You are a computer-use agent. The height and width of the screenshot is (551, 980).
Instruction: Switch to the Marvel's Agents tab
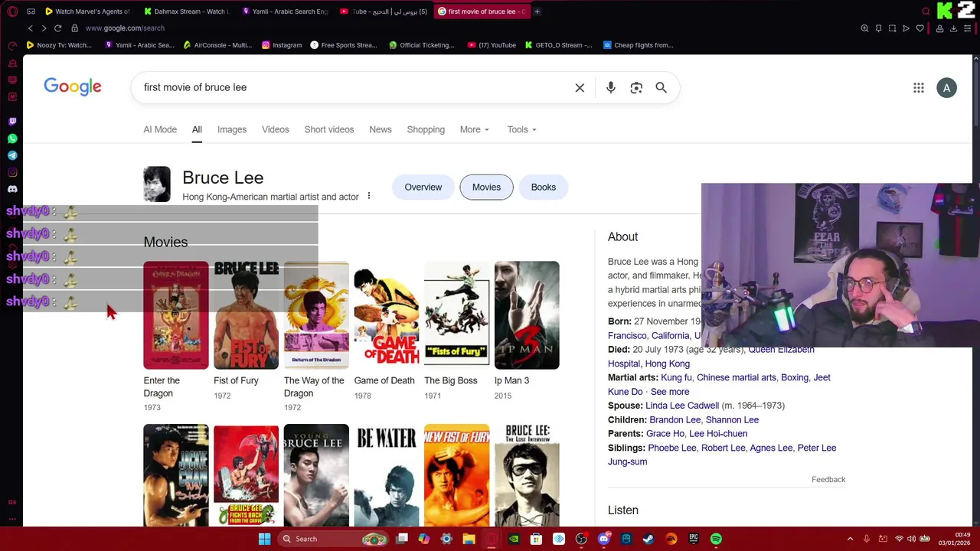pyautogui.click(x=88, y=11)
